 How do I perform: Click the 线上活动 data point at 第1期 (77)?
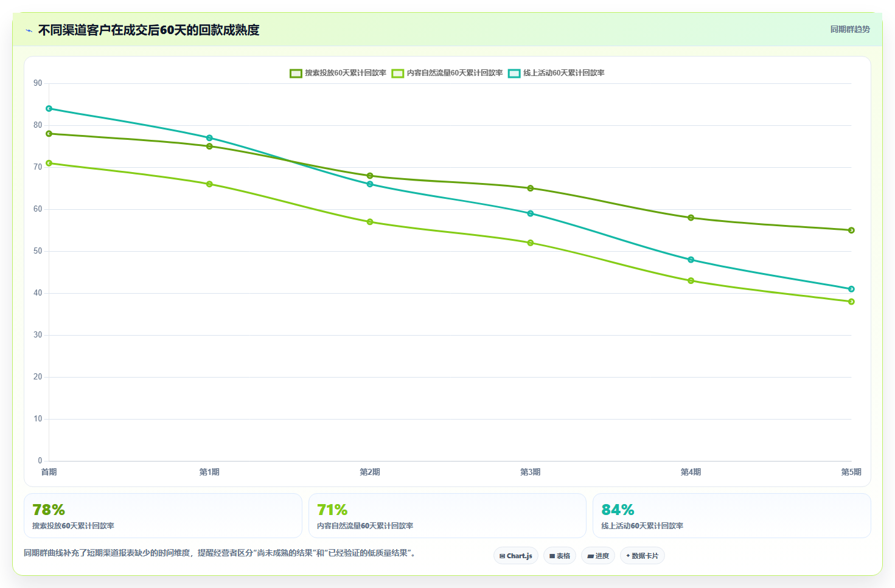[209, 138]
